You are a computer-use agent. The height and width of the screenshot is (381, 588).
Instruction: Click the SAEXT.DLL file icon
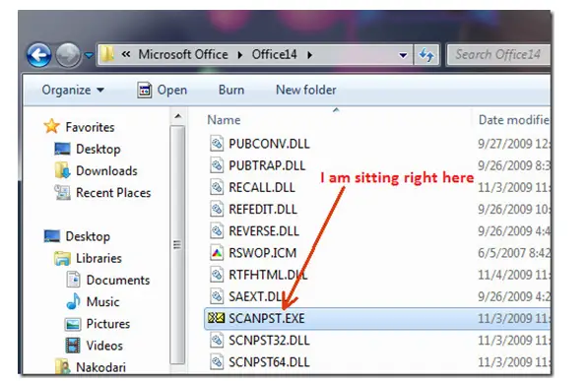pos(217,296)
